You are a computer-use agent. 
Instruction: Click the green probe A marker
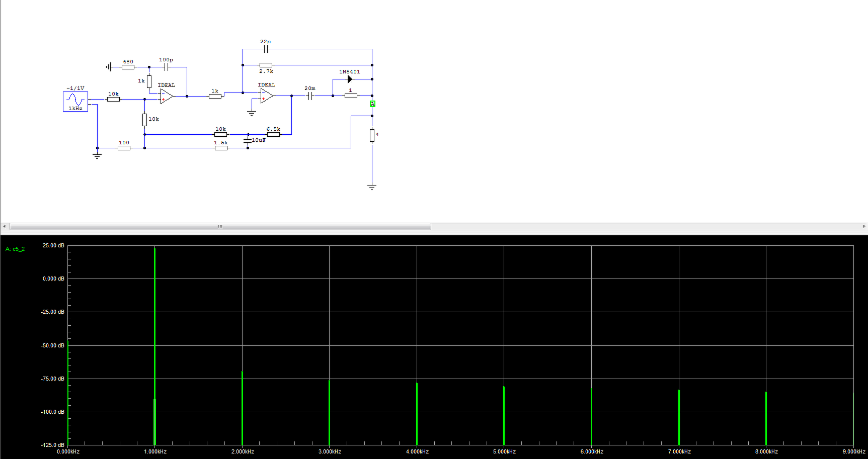click(x=372, y=104)
